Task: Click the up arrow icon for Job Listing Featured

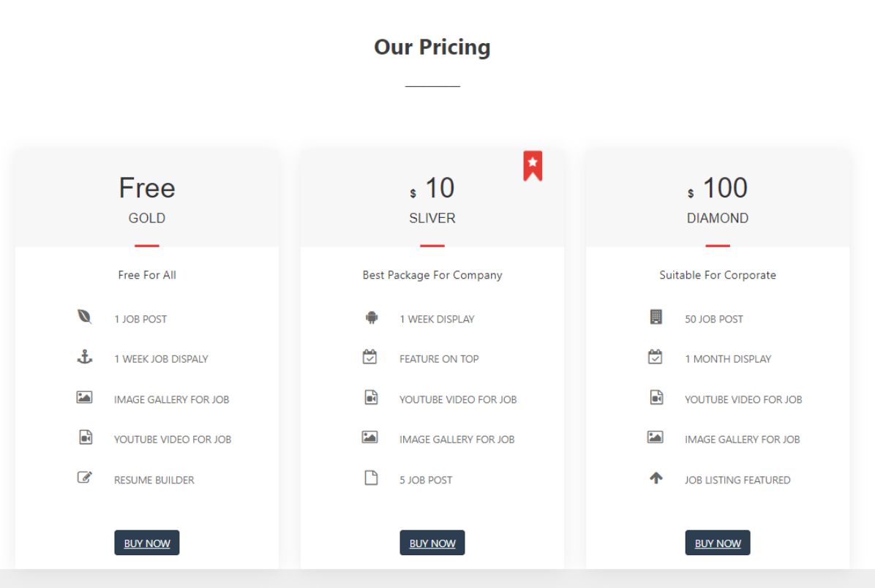Action: [656, 478]
